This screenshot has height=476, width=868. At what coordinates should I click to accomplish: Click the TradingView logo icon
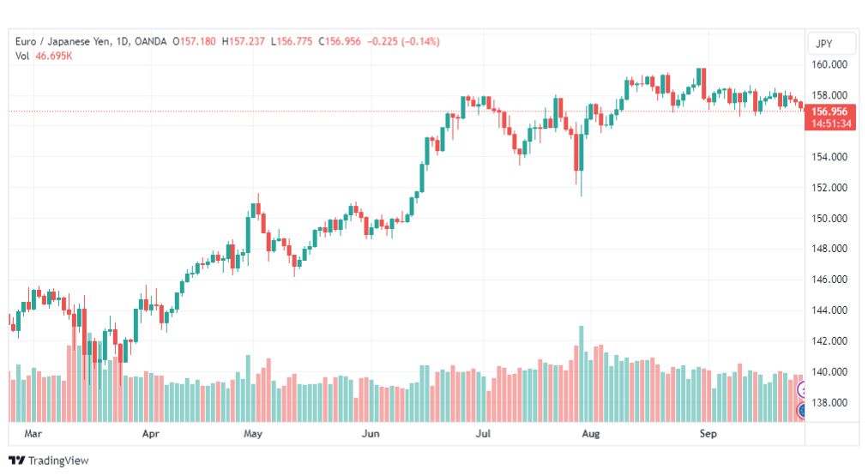[x=16, y=461]
